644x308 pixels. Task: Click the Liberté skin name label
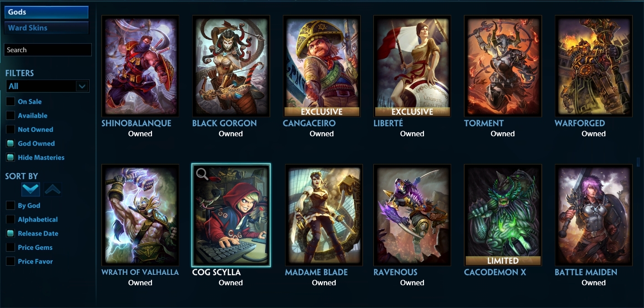tap(388, 123)
